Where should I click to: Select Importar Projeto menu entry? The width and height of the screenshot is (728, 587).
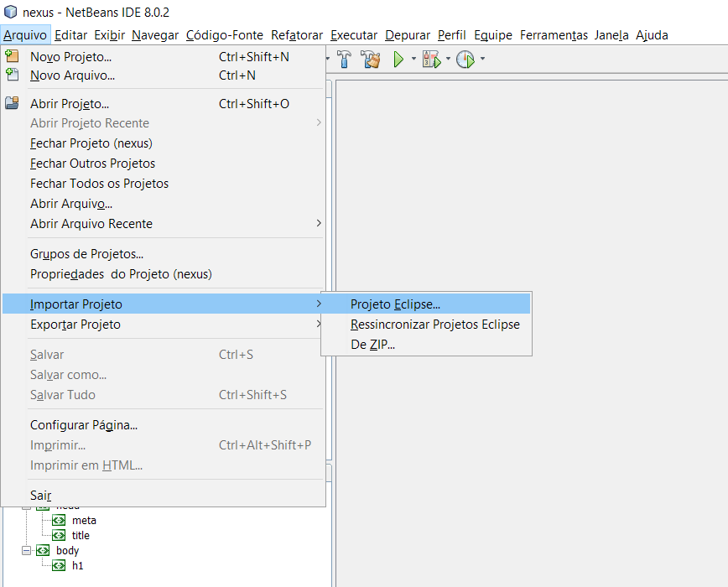pos(163,304)
